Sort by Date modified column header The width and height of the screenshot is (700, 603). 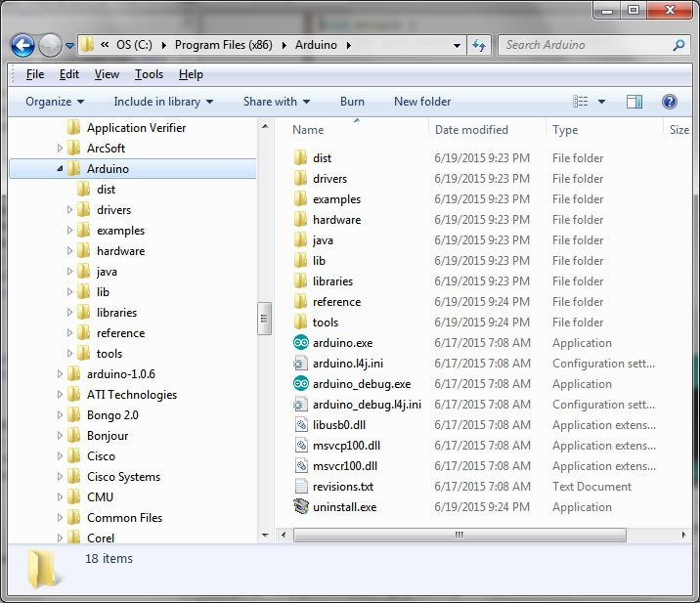pos(471,130)
